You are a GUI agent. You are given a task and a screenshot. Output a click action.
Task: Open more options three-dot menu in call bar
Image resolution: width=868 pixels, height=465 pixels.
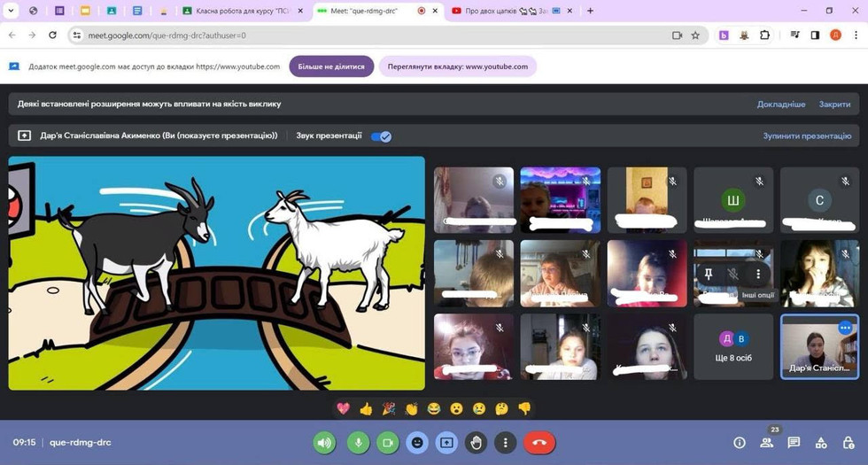click(505, 443)
